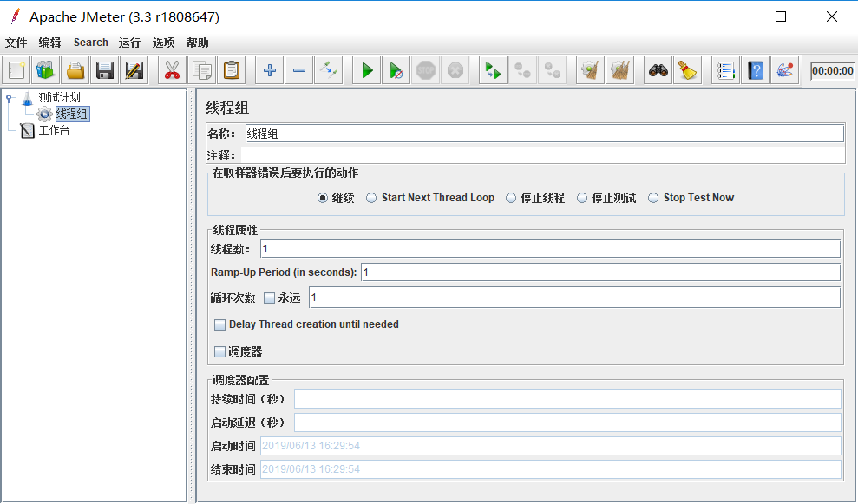Click the 注释 comment field
Image resolution: width=858 pixels, height=504 pixels.
[x=543, y=155]
